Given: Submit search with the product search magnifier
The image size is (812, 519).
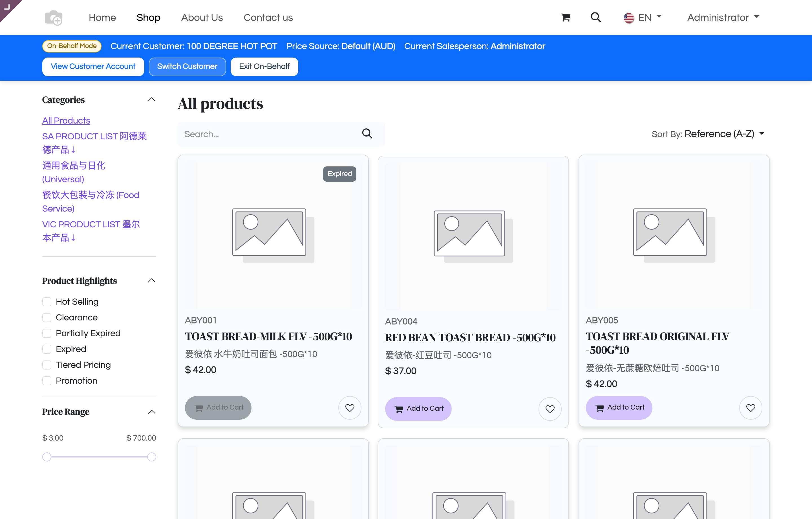Looking at the screenshot, I should coord(367,134).
